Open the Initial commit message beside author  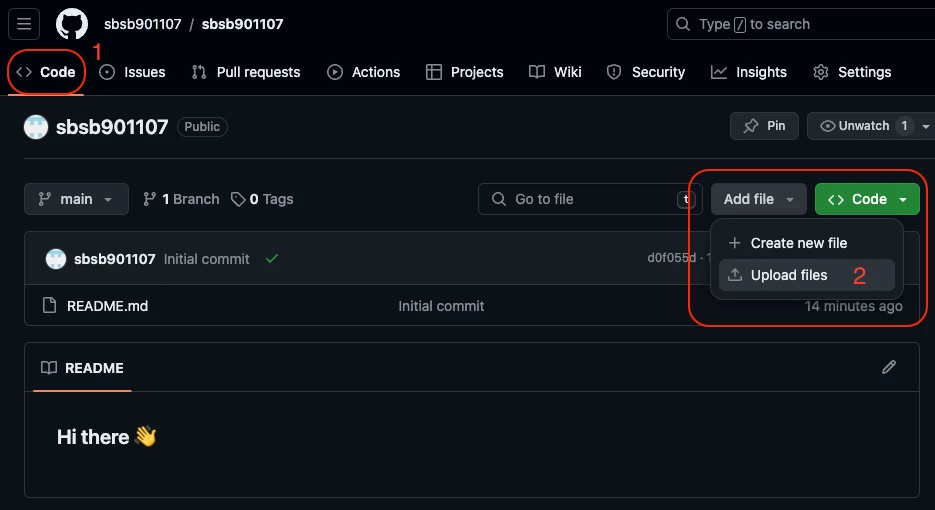206,259
